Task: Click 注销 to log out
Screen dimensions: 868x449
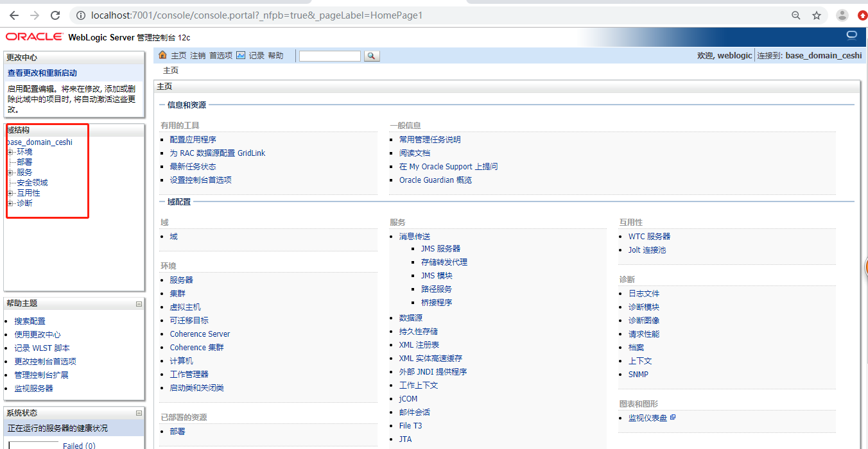Action: 198,56
